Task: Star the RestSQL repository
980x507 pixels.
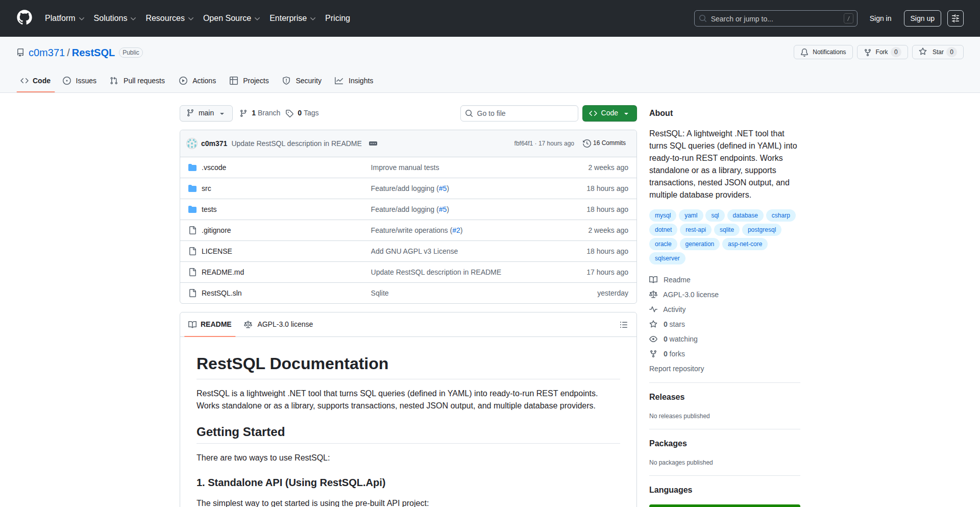Action: click(937, 52)
